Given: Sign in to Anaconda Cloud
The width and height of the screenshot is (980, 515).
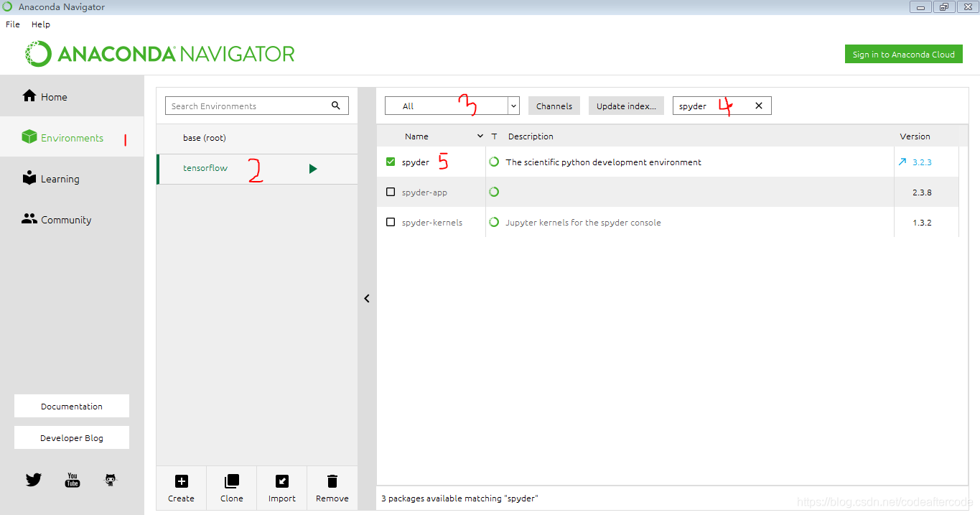Looking at the screenshot, I should [903, 54].
